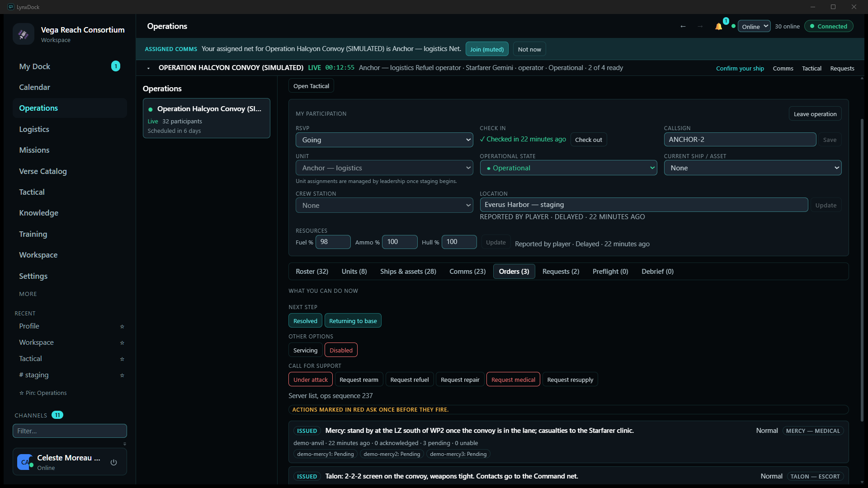Expand the MORE sidebar section

tap(28, 294)
